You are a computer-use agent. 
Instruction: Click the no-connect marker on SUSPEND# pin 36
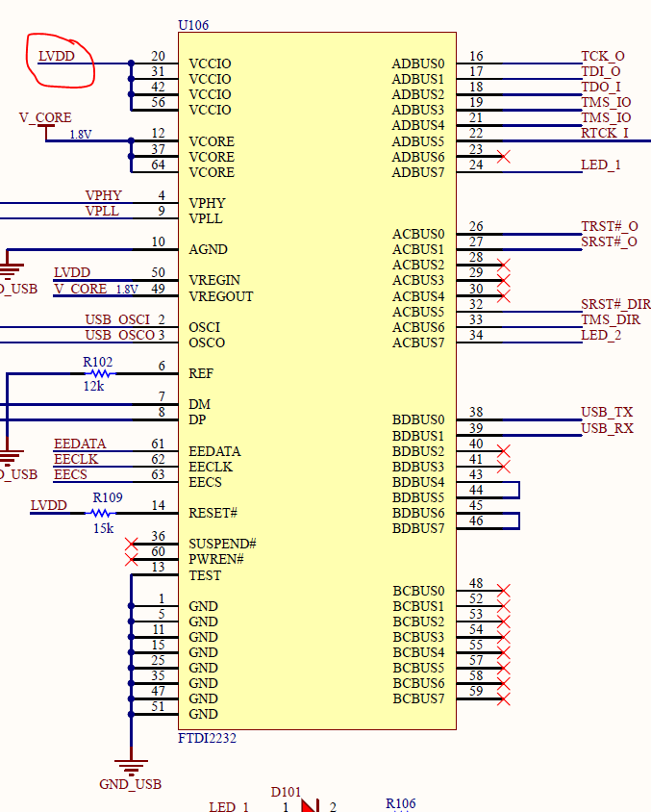click(x=132, y=544)
